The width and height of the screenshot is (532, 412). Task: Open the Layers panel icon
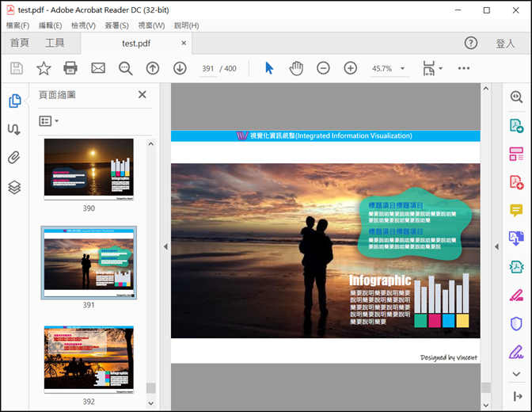(x=14, y=187)
